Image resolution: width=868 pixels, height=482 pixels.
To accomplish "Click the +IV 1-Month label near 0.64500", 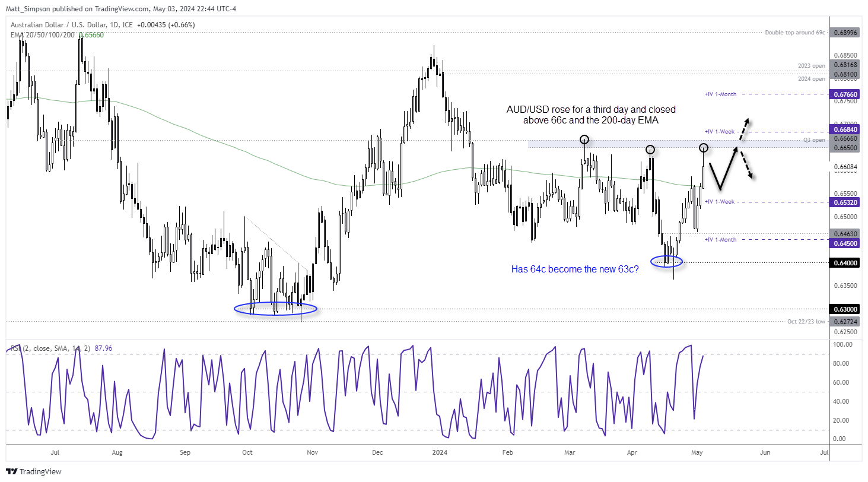I will pos(720,239).
